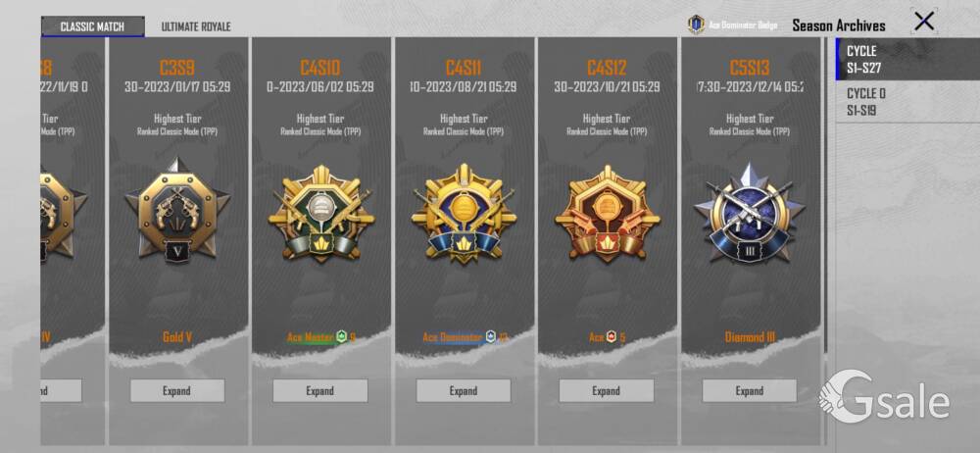Click the Gold V tier badge in C3S9
Viewport: 980px width, 453px height.
[x=177, y=208]
